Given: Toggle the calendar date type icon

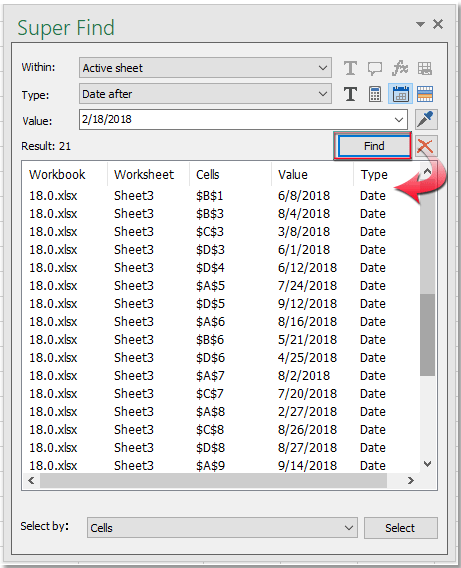Looking at the screenshot, I should (400, 94).
